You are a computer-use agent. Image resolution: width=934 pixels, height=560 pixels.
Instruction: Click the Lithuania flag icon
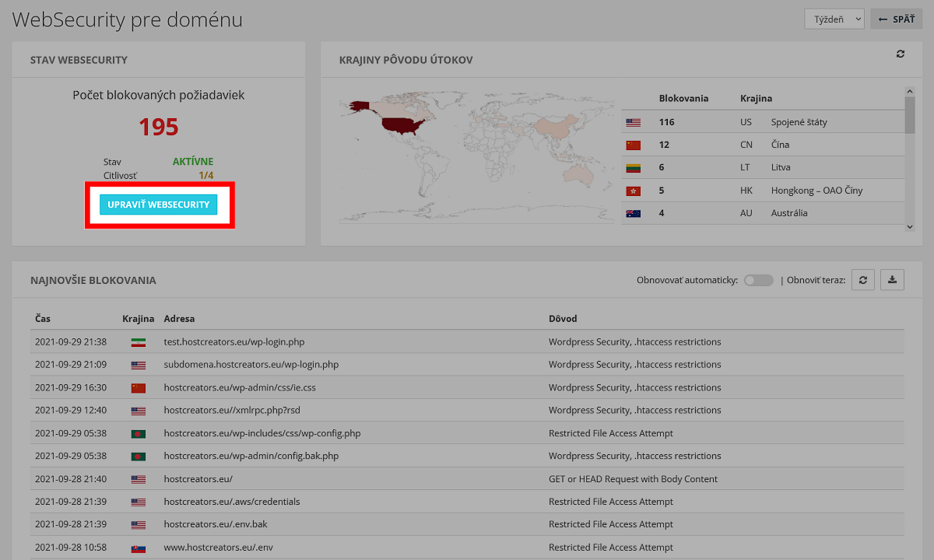pos(633,167)
